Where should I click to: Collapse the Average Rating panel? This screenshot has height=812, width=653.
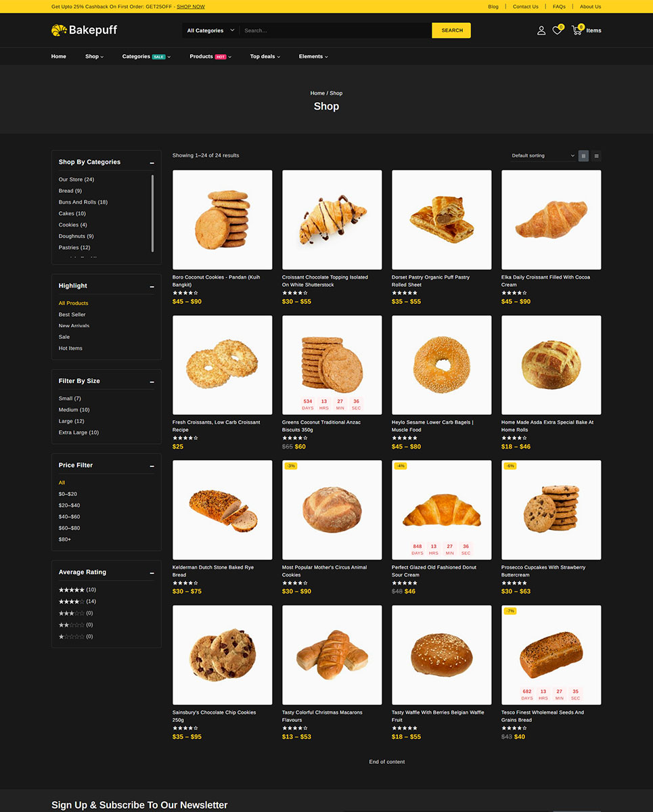point(152,573)
